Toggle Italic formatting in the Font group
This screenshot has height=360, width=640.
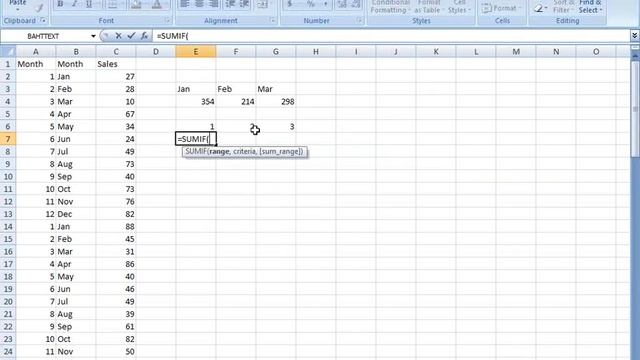click(x=74, y=4)
